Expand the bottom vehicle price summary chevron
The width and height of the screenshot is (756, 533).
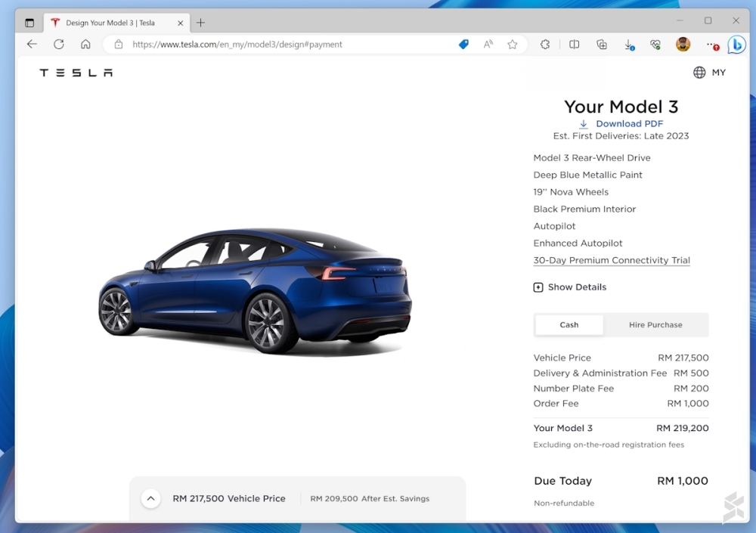[151, 498]
